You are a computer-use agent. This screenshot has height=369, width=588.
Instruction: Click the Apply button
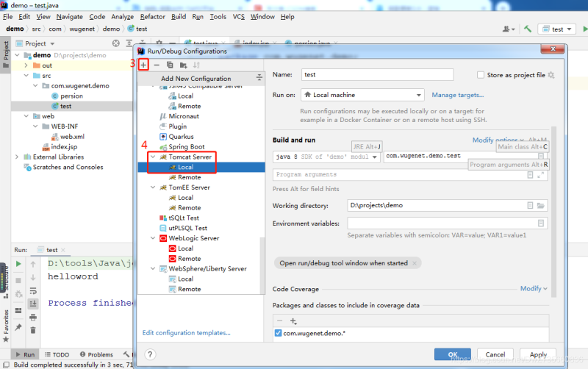coord(538,354)
